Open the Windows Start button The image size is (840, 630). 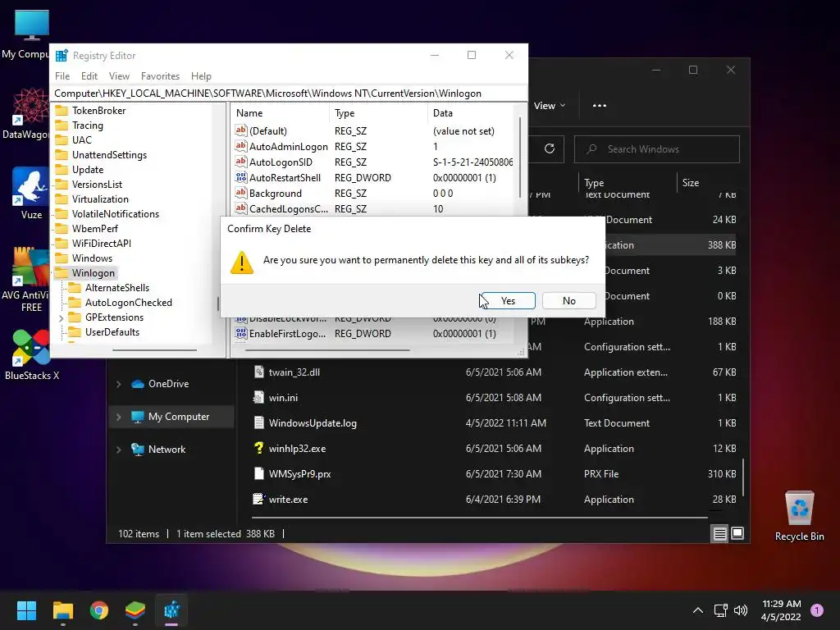(26, 610)
